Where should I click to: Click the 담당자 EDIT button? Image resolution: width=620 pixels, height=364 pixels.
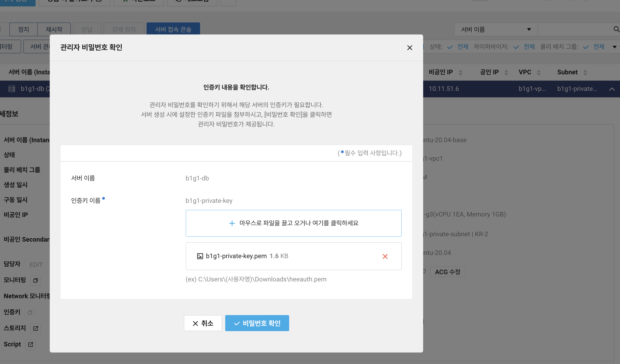tap(36, 265)
